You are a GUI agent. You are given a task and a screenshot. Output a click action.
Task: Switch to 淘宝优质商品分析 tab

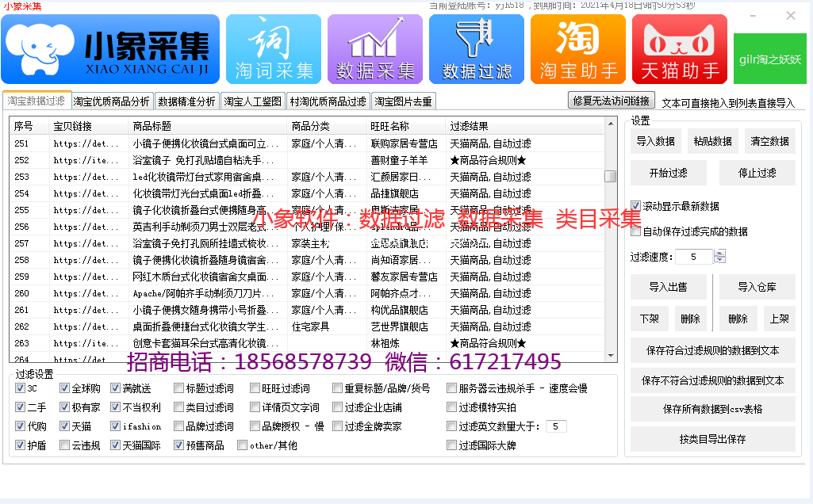pyautogui.click(x=111, y=101)
